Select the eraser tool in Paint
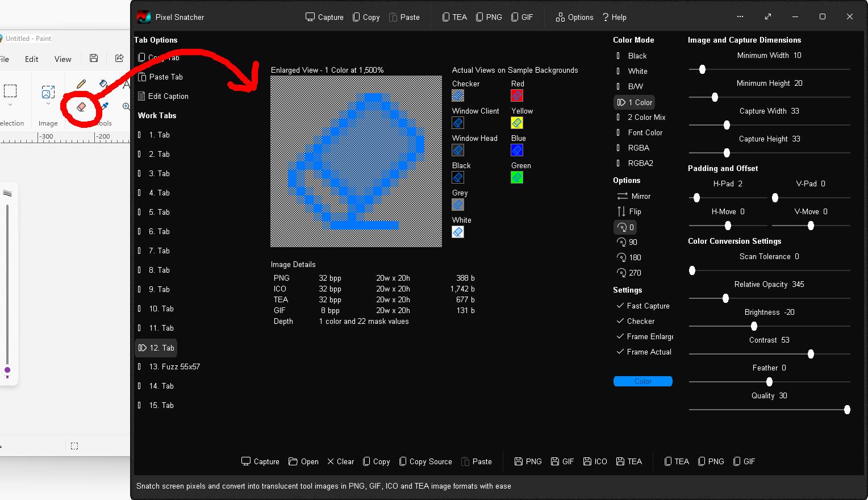868x500 pixels. pos(81,107)
